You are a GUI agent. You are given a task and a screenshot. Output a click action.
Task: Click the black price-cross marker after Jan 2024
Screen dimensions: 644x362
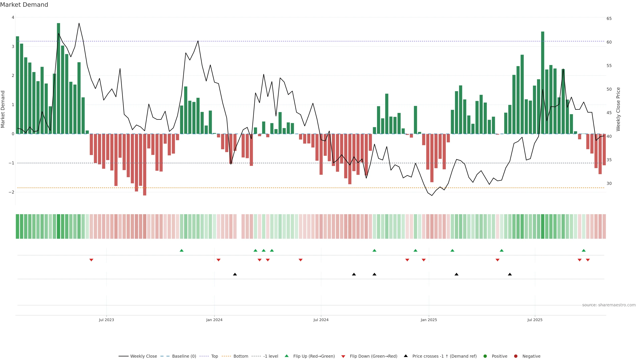point(235,274)
